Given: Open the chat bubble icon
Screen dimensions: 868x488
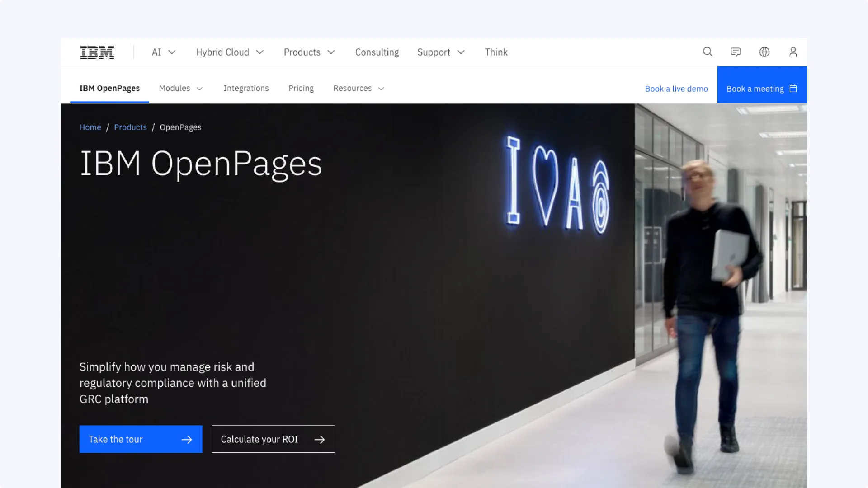Looking at the screenshot, I should click(736, 52).
